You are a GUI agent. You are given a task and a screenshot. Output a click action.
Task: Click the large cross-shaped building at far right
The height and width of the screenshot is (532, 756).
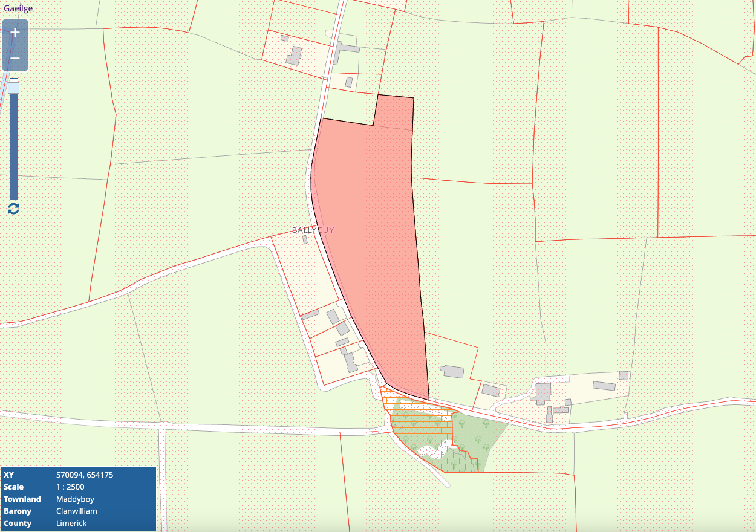point(542,394)
